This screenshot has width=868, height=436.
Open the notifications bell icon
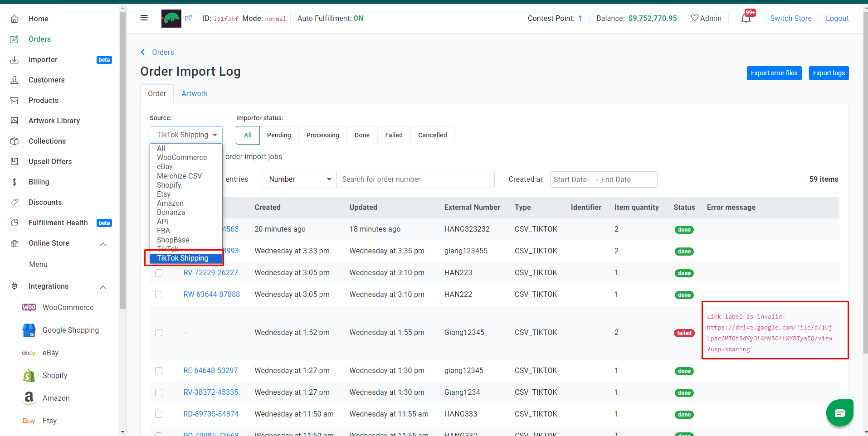coord(746,19)
